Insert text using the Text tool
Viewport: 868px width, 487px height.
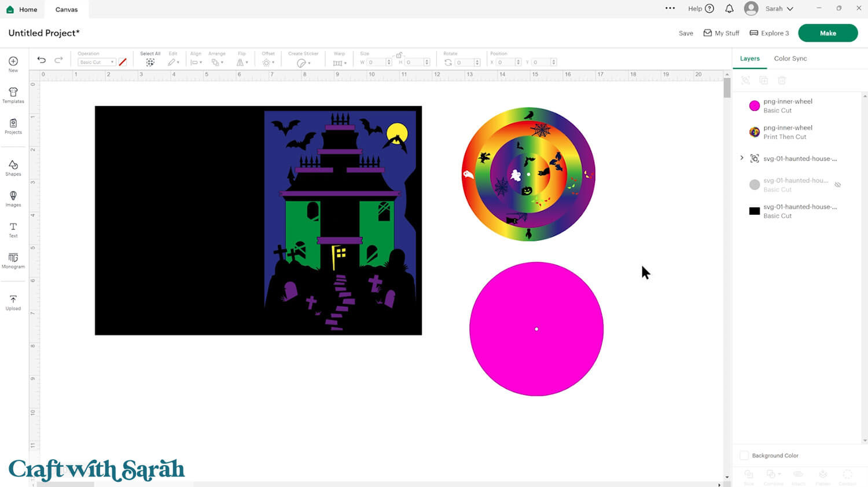13,230
